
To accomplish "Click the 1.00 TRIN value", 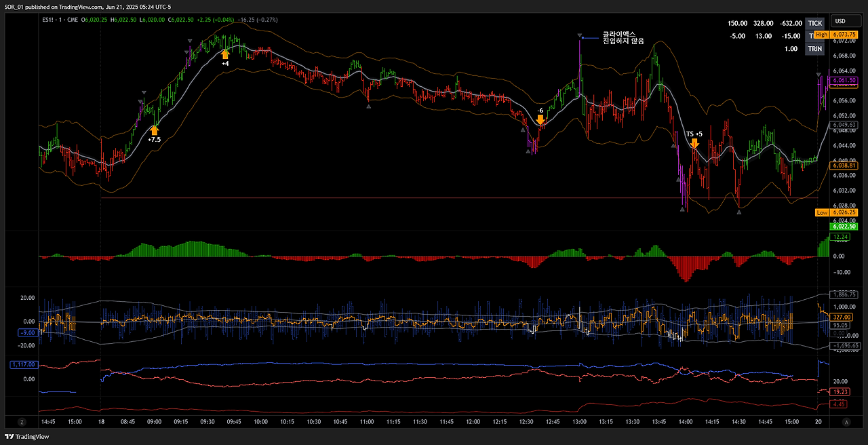I will 791,49.
